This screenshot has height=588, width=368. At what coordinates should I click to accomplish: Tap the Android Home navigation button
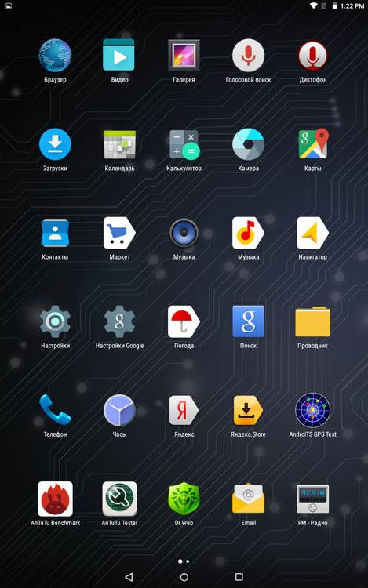(x=184, y=577)
